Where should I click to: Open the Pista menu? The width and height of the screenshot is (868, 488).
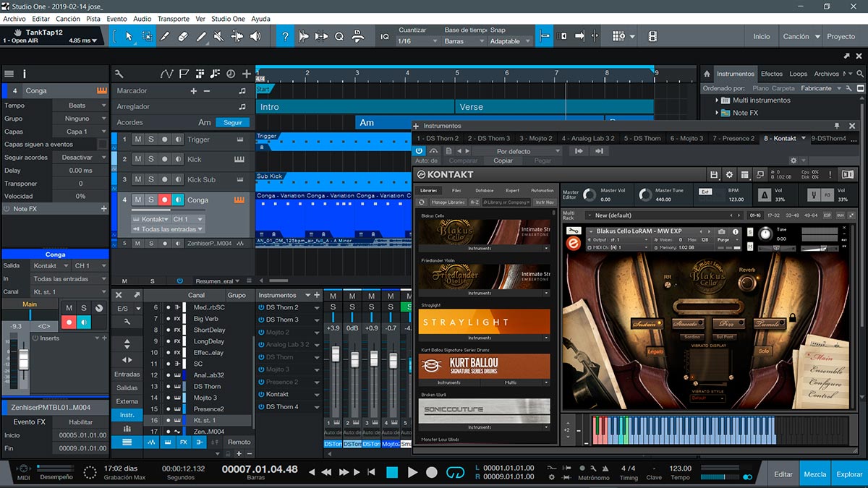click(x=93, y=19)
